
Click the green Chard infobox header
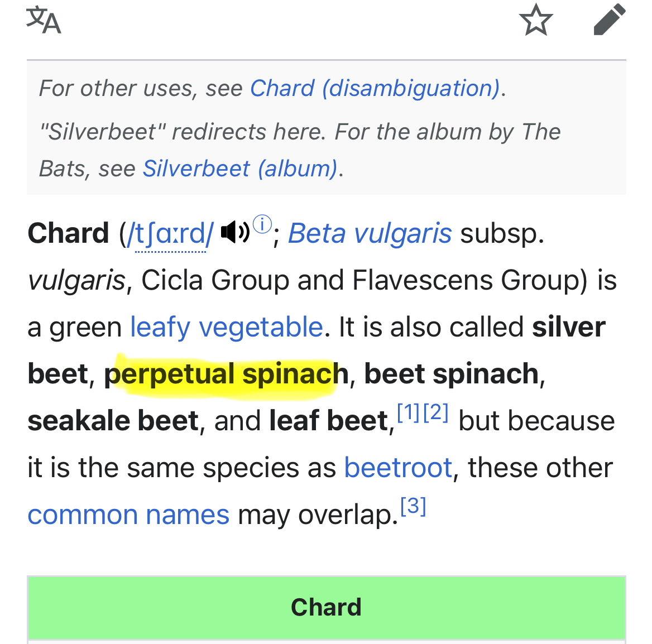[326, 607]
